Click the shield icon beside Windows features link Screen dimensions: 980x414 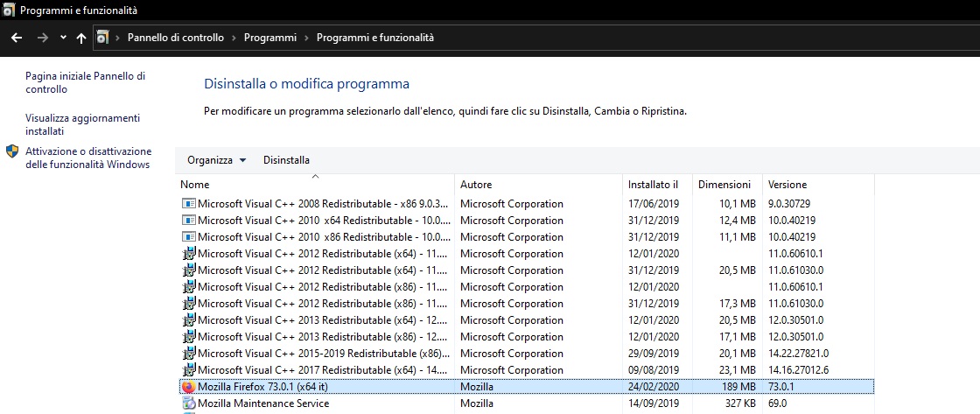coord(12,151)
